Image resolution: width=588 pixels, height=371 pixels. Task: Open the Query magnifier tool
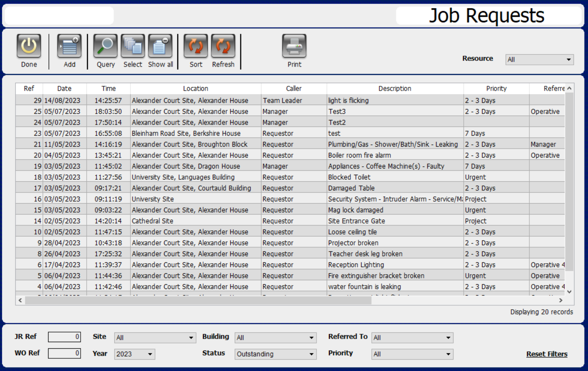tap(106, 46)
